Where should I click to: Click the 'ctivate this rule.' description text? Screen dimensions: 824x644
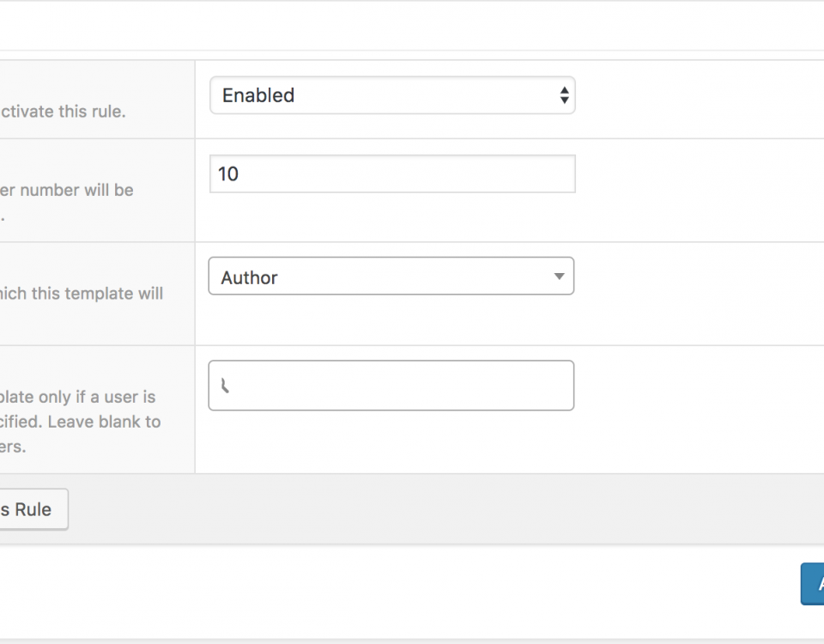(x=63, y=112)
